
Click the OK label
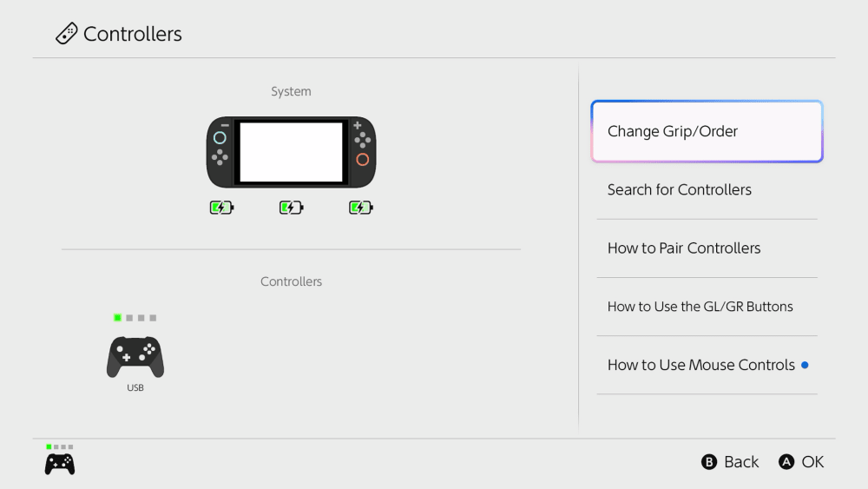pyautogui.click(x=812, y=462)
